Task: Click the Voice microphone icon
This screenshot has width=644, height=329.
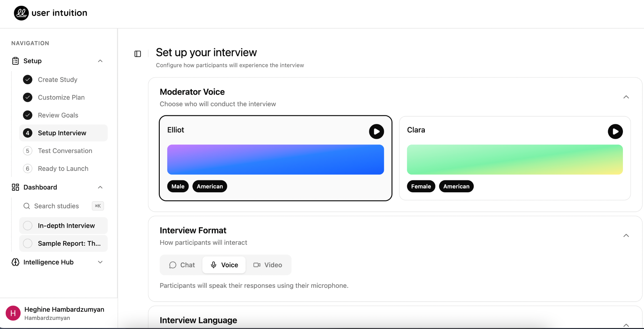Action: [214, 265]
